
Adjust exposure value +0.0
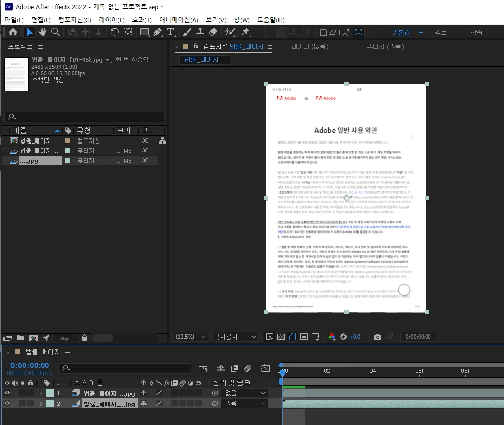pyautogui.click(x=355, y=337)
